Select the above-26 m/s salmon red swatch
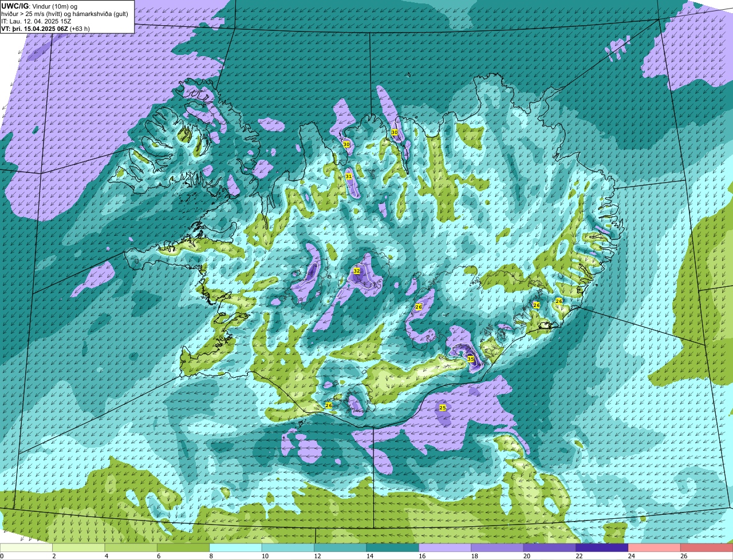Viewport: 733px width, 560px height. pyautogui.click(x=707, y=547)
